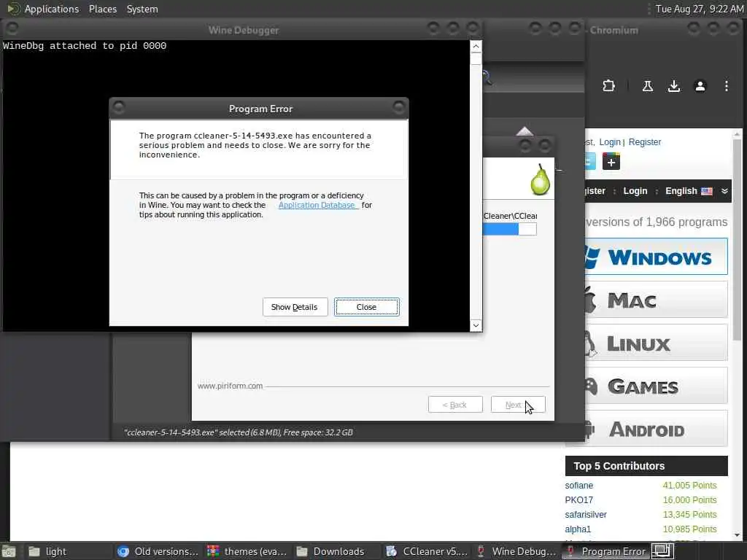Image resolution: width=747 pixels, height=560 pixels.
Task: Click Show Details in Program Error dialog
Action: point(295,307)
